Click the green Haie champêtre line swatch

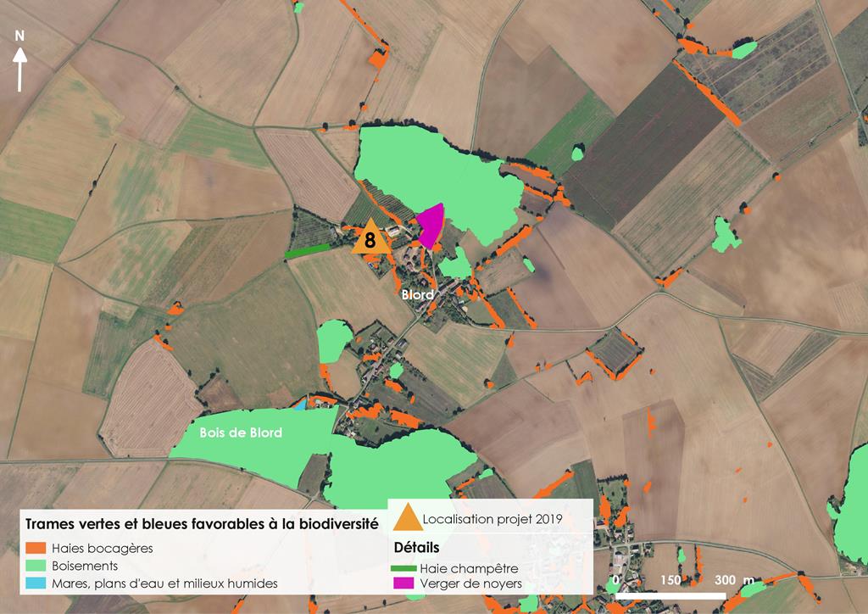pyautogui.click(x=405, y=568)
